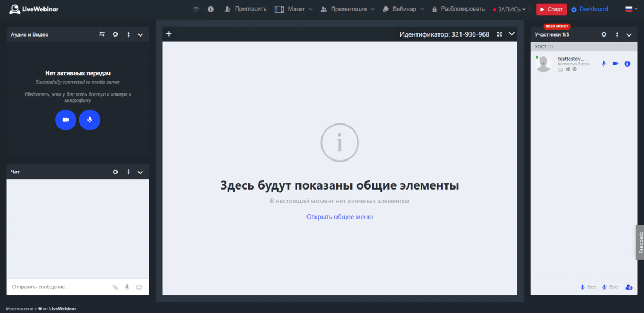The image size is (644, 313).
Task: Open the Презентация menu
Action: [x=347, y=9]
